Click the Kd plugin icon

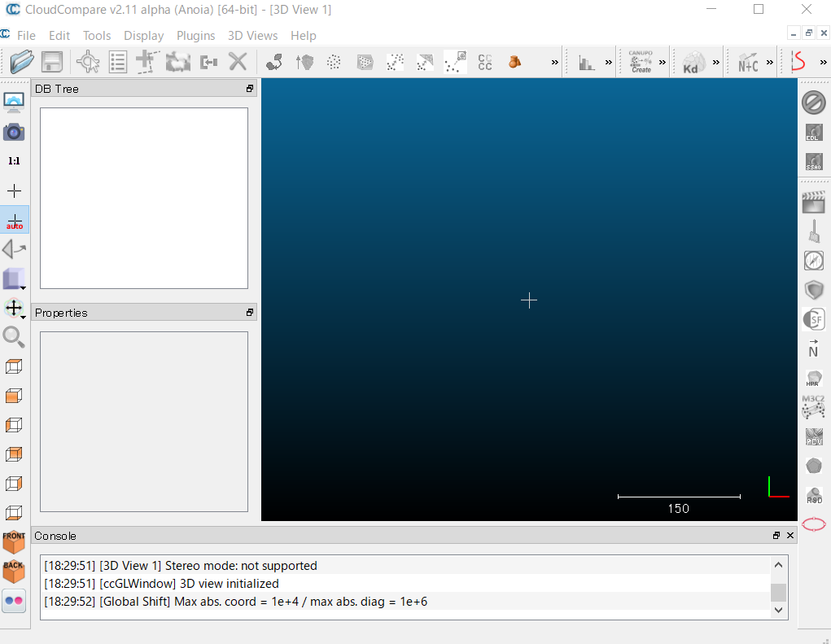pos(693,62)
